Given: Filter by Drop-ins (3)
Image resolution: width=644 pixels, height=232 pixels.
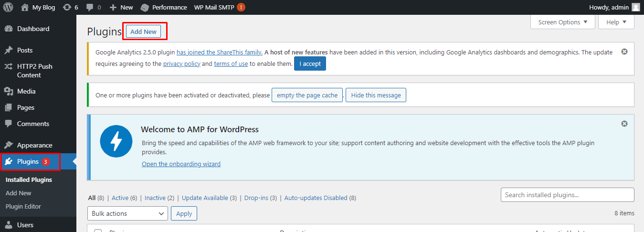Looking at the screenshot, I should coord(260,198).
